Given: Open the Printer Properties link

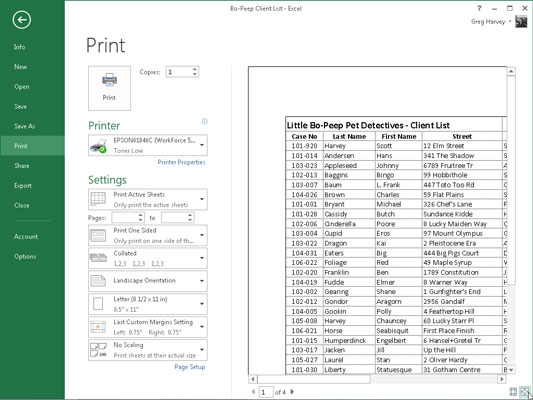Looking at the screenshot, I should pos(181,162).
